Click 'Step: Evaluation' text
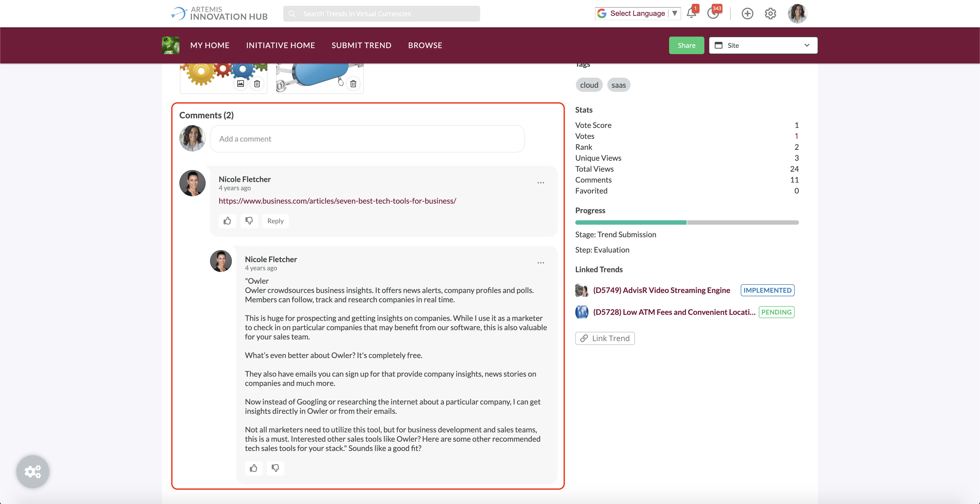The image size is (980, 504). pos(602,250)
